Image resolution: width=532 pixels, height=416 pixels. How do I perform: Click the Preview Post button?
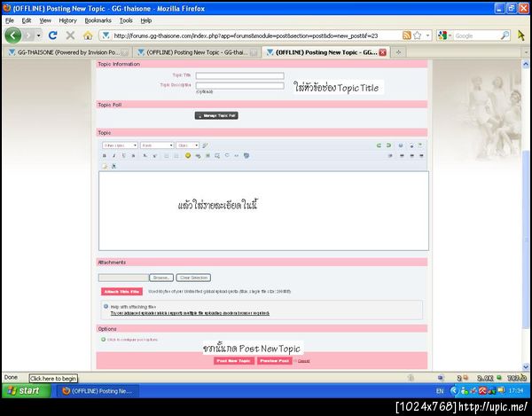point(275,361)
